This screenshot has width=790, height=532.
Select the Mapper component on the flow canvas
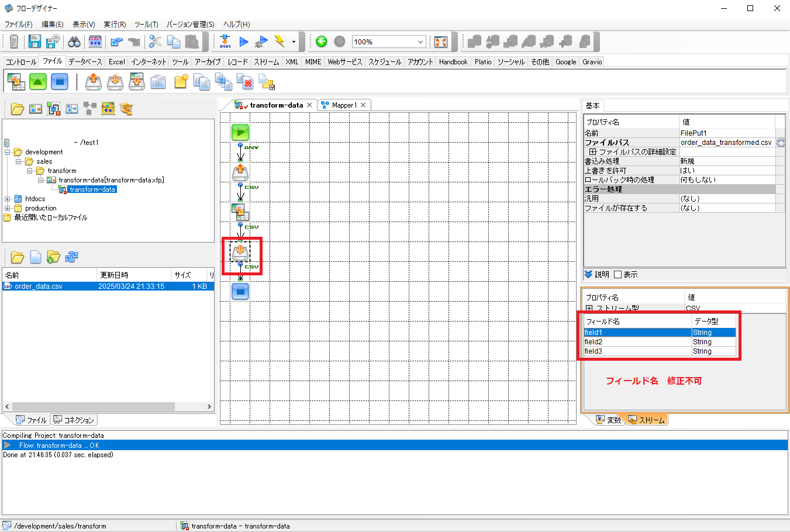coord(240,212)
